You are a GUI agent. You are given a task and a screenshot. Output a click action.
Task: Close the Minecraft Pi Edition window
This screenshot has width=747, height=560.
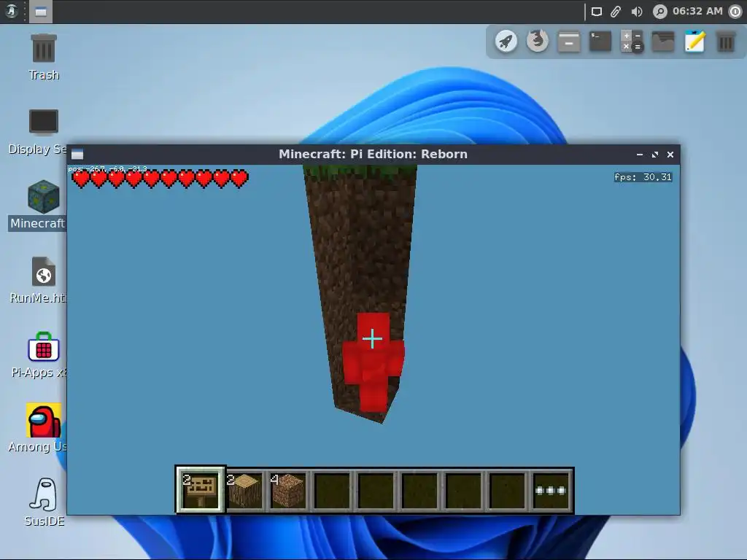click(x=670, y=155)
